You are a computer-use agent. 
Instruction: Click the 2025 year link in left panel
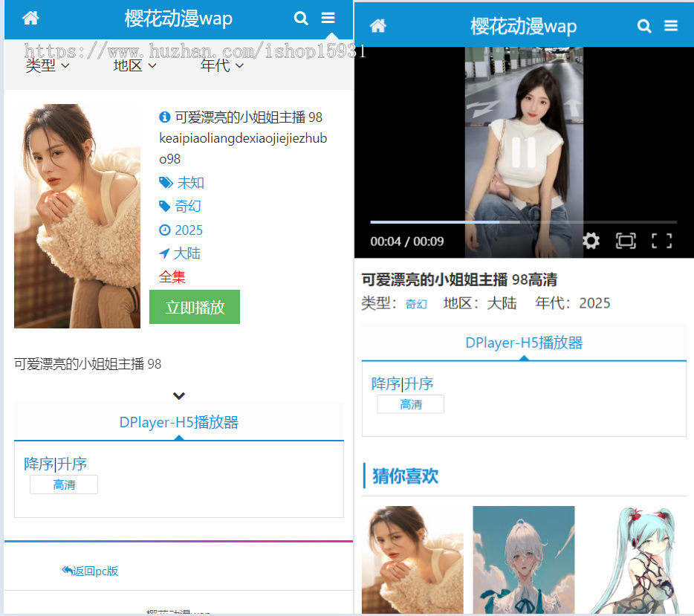click(189, 230)
